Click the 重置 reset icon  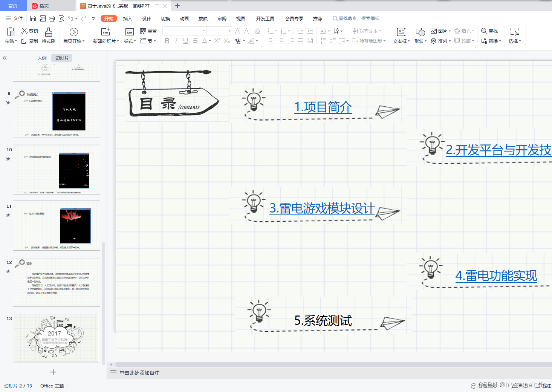click(x=143, y=31)
